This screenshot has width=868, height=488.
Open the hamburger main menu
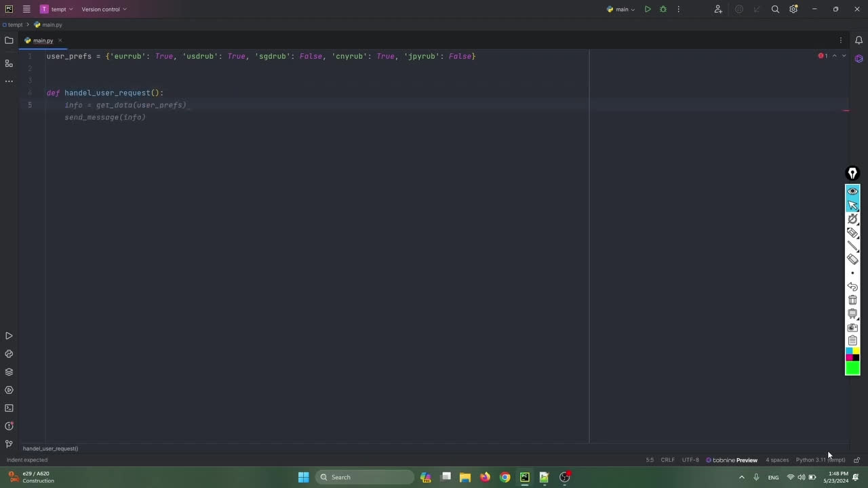(x=26, y=9)
